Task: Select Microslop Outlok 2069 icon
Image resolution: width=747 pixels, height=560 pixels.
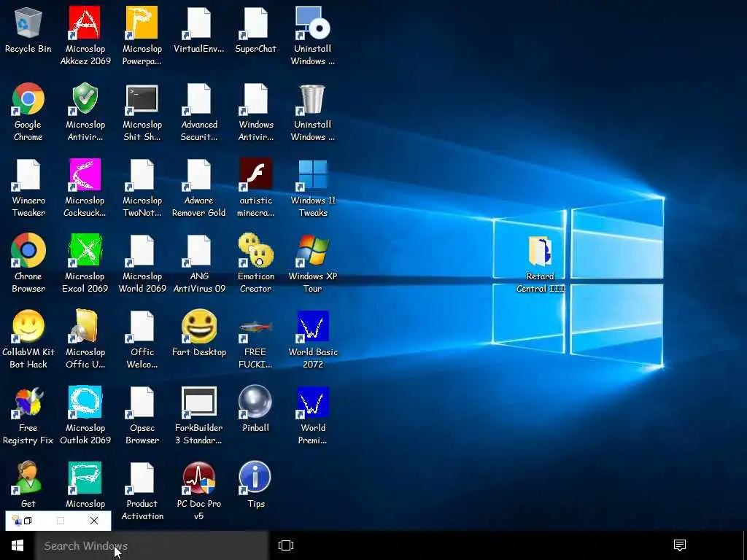Action: click(x=85, y=415)
